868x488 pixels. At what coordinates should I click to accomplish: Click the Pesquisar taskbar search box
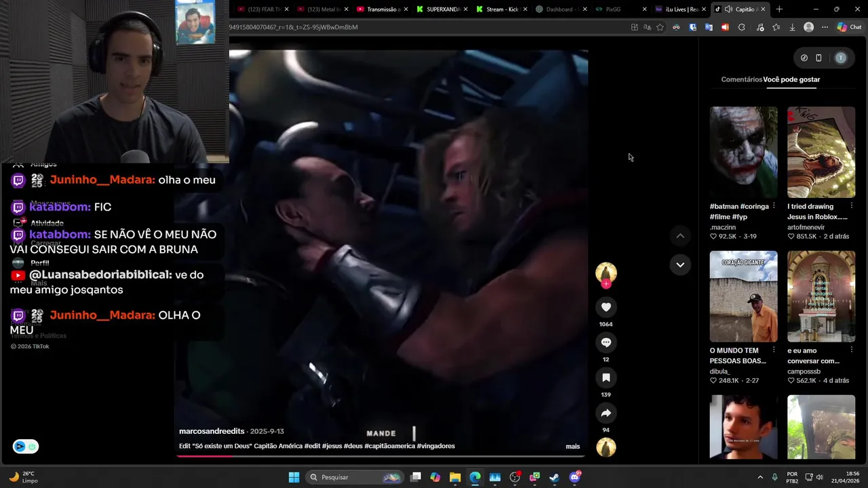pos(355,477)
